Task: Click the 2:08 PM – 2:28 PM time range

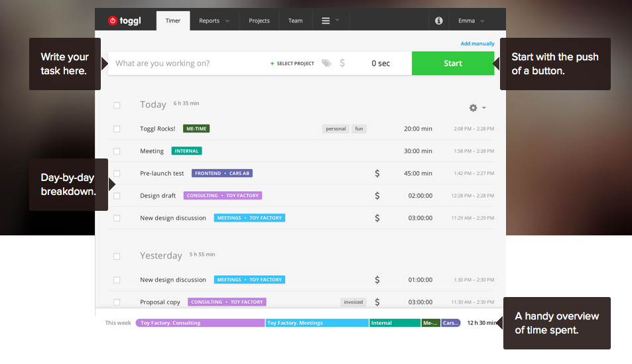Action: (474, 129)
